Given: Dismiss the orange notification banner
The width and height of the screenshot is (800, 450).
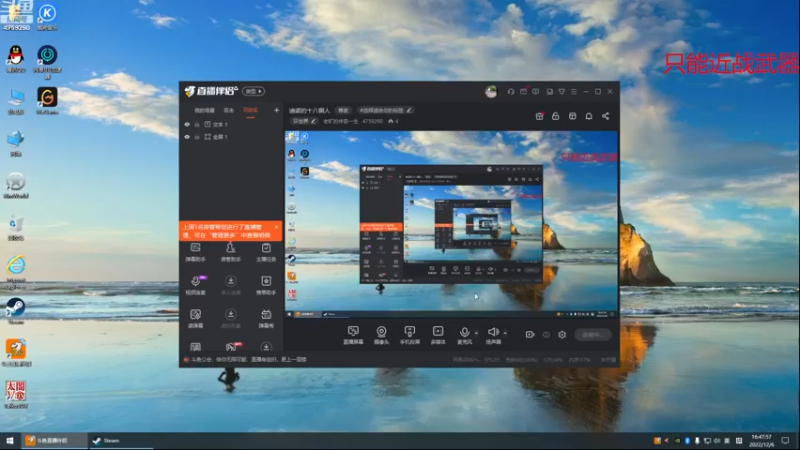Looking at the screenshot, I should (x=276, y=227).
